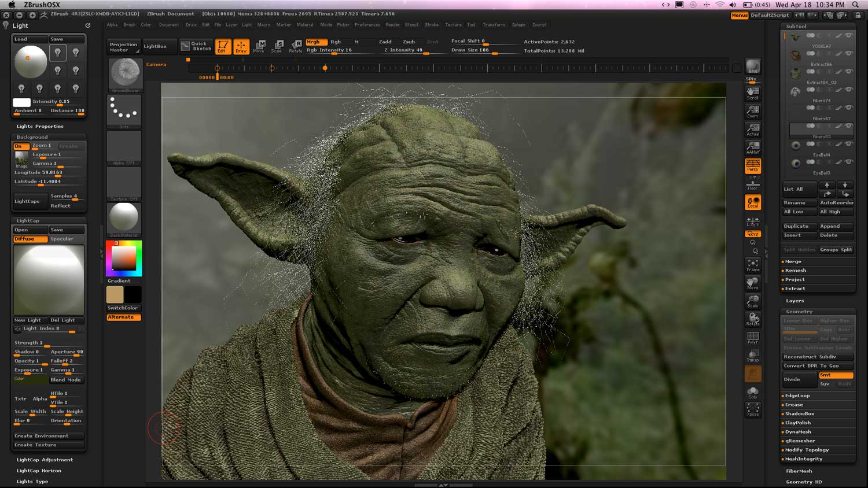
Task: Open macOS Spotlight search icon
Action: 855,5
